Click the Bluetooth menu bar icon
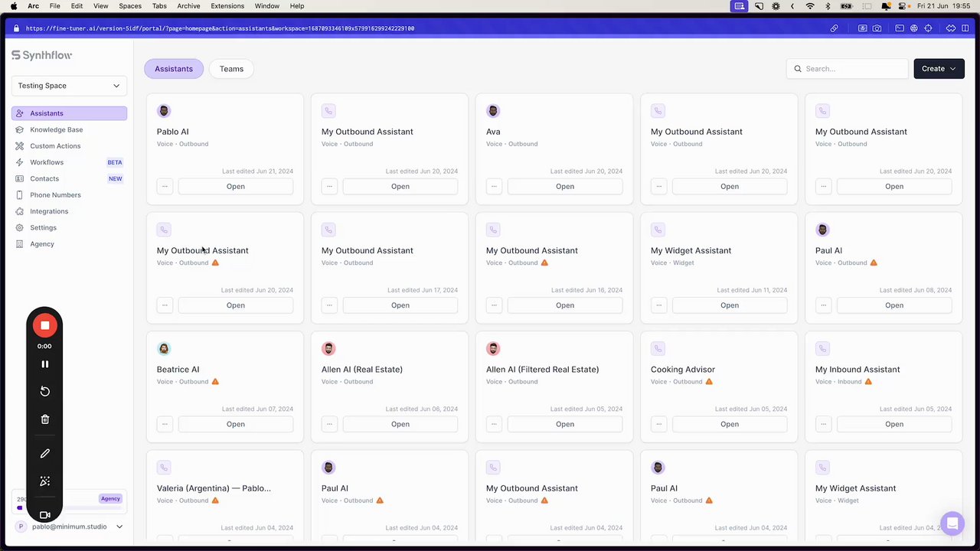The width and height of the screenshot is (980, 551). pyautogui.click(x=828, y=6)
